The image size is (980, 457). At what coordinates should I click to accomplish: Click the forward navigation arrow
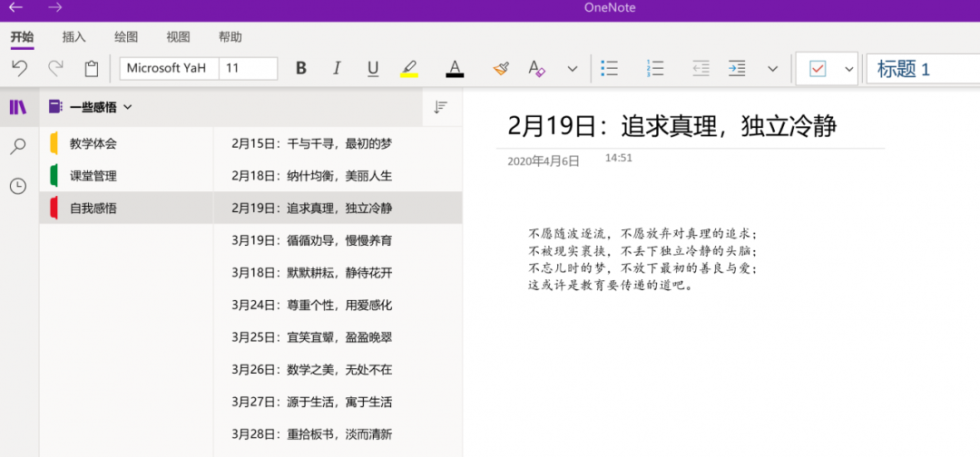click(x=55, y=7)
